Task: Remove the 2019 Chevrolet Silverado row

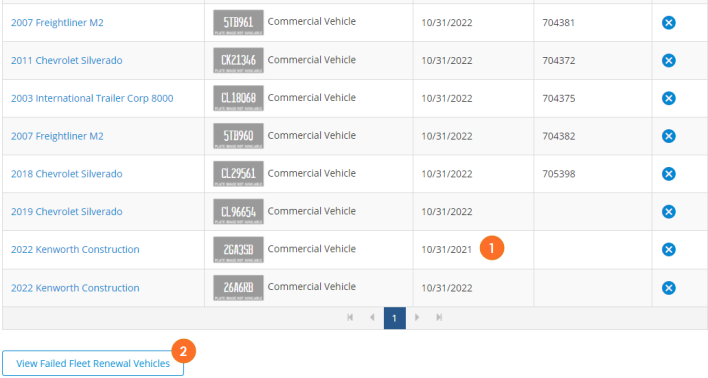Action: [669, 212]
